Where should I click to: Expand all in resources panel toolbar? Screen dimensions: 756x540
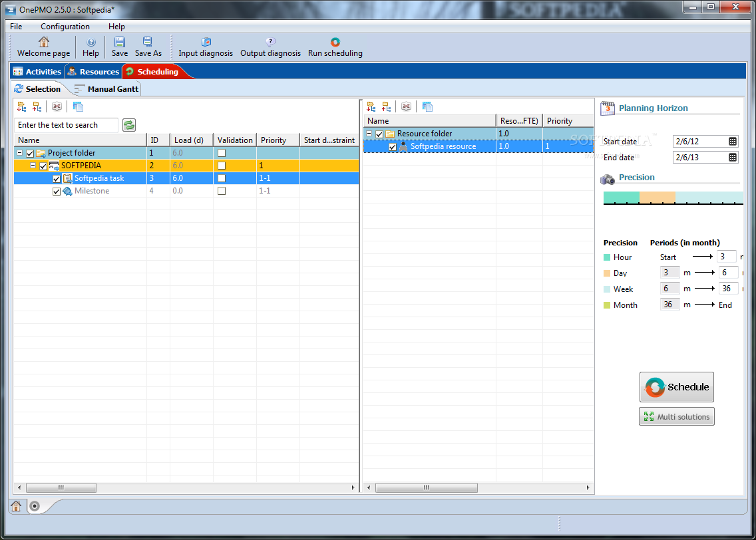point(371,106)
